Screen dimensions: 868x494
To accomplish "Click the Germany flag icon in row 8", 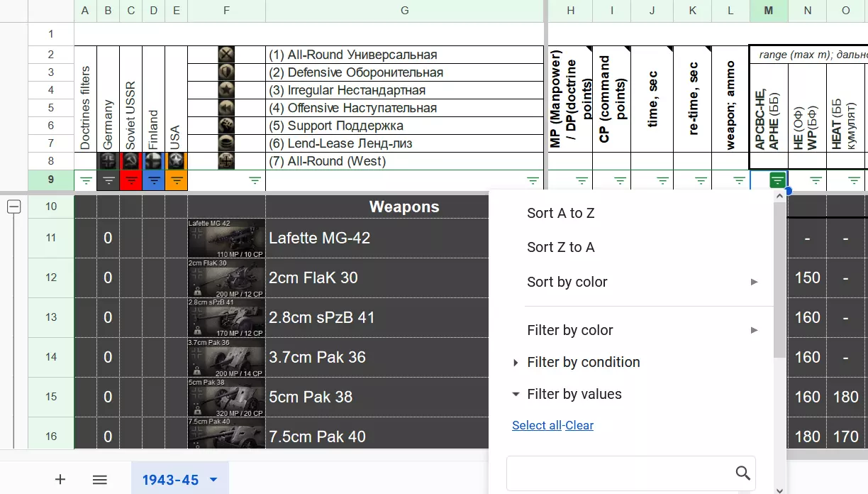I will (x=108, y=161).
